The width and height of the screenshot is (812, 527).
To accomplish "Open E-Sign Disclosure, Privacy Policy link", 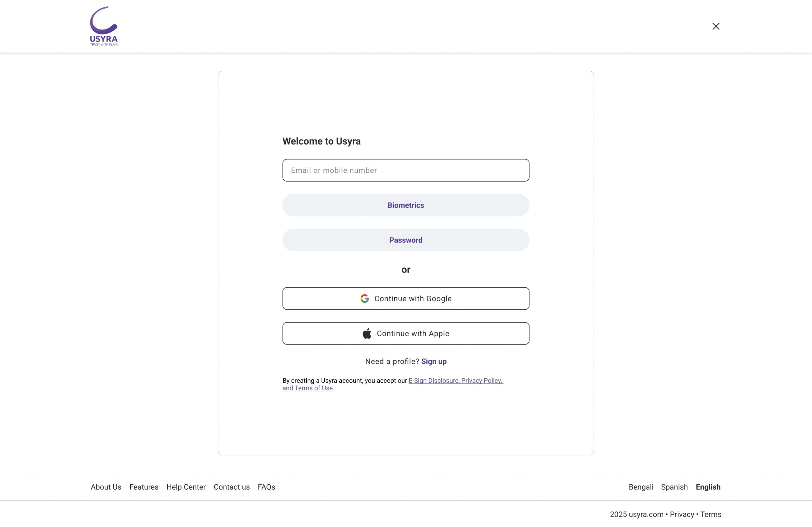I will point(455,380).
